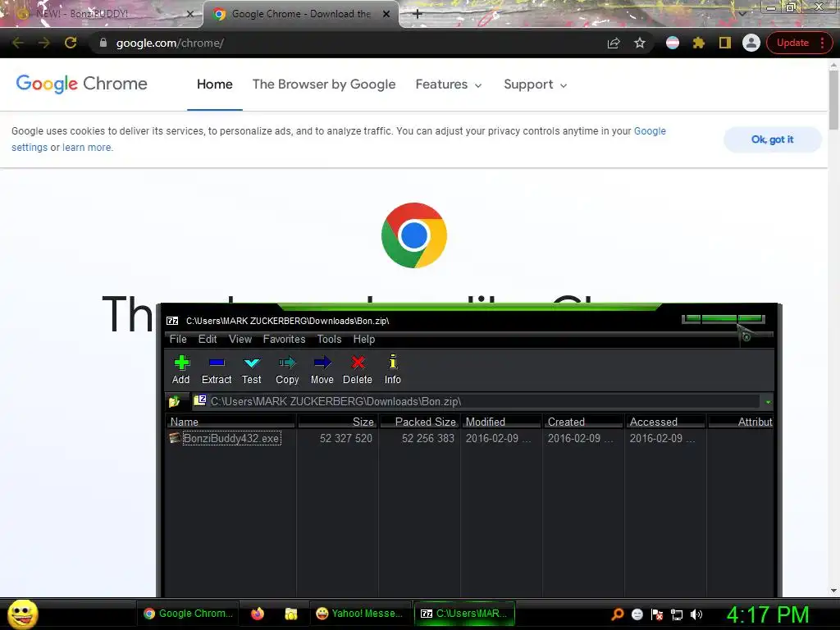
Task: Open the Chrome three-dot menu
Action: click(x=822, y=43)
